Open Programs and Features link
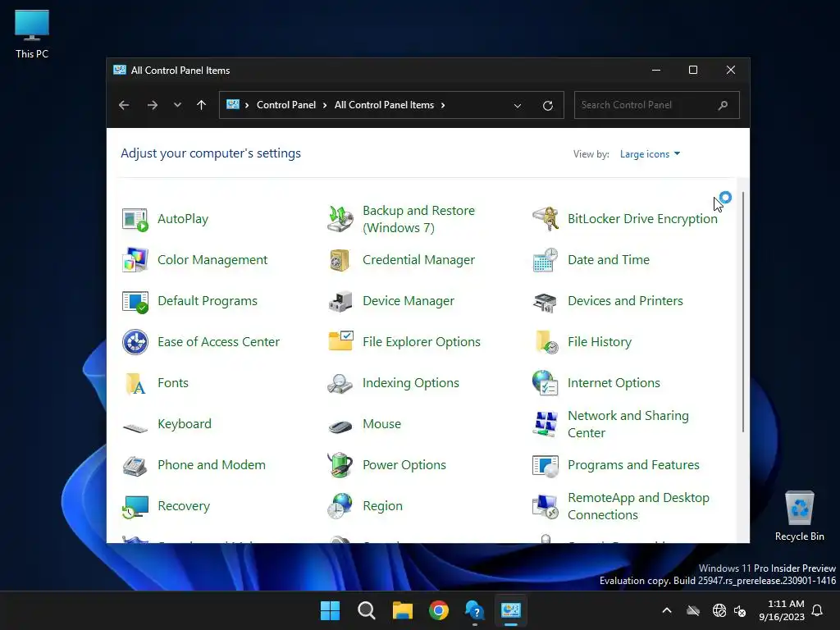The image size is (840, 630). [633, 465]
